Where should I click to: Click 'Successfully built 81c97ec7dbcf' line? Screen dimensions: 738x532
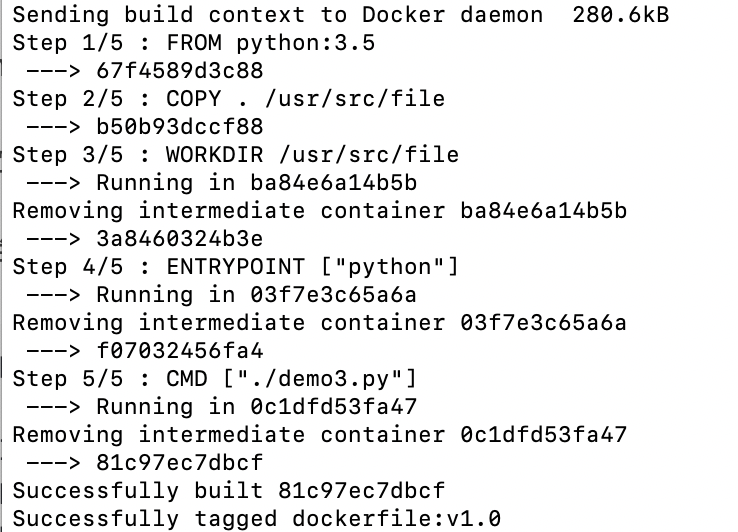pos(229,491)
